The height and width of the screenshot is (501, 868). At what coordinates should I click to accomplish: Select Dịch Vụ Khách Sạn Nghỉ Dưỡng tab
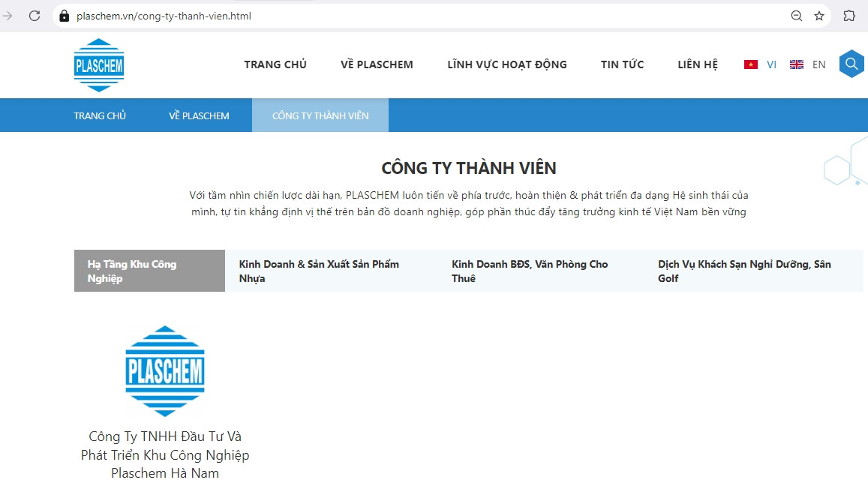pyautogui.click(x=744, y=271)
